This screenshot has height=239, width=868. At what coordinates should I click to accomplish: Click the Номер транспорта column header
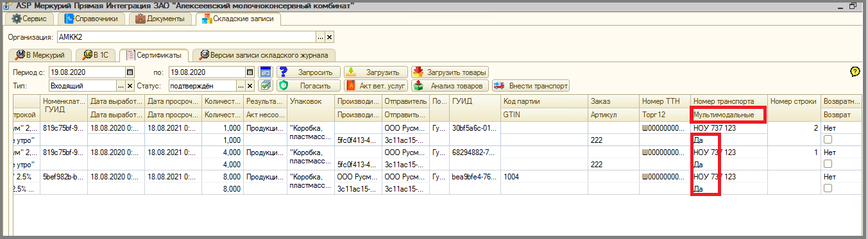pyautogui.click(x=729, y=101)
